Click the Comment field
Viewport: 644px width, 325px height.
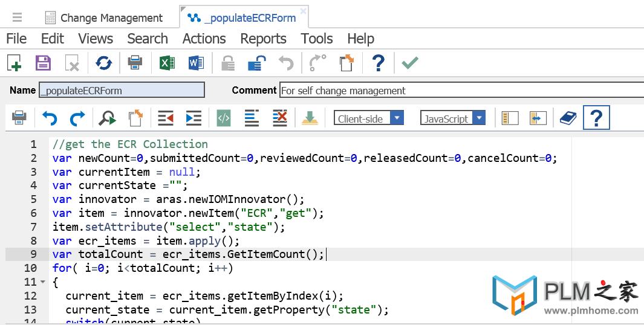click(461, 90)
